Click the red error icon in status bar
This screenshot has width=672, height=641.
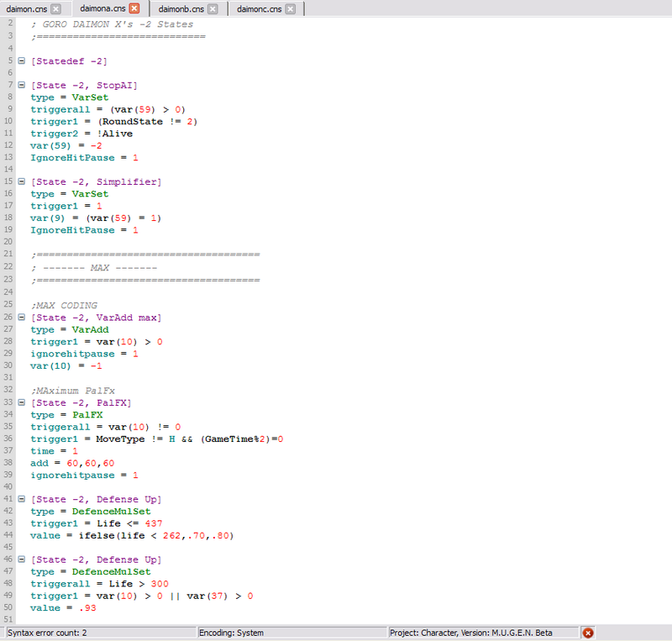pyautogui.click(x=588, y=633)
